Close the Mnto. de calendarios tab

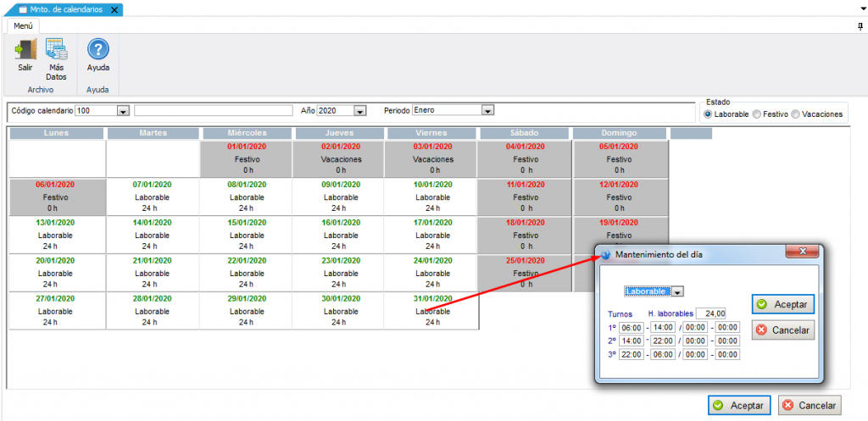click(x=114, y=9)
